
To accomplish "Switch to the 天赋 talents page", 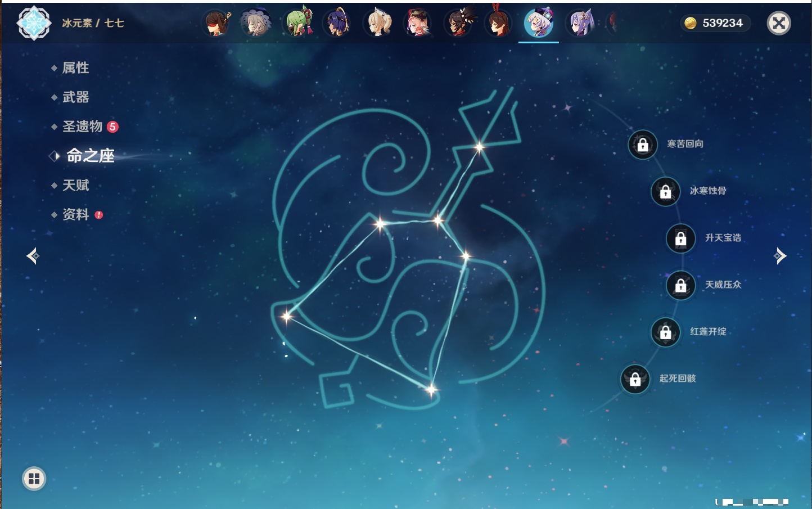I will 75,185.
